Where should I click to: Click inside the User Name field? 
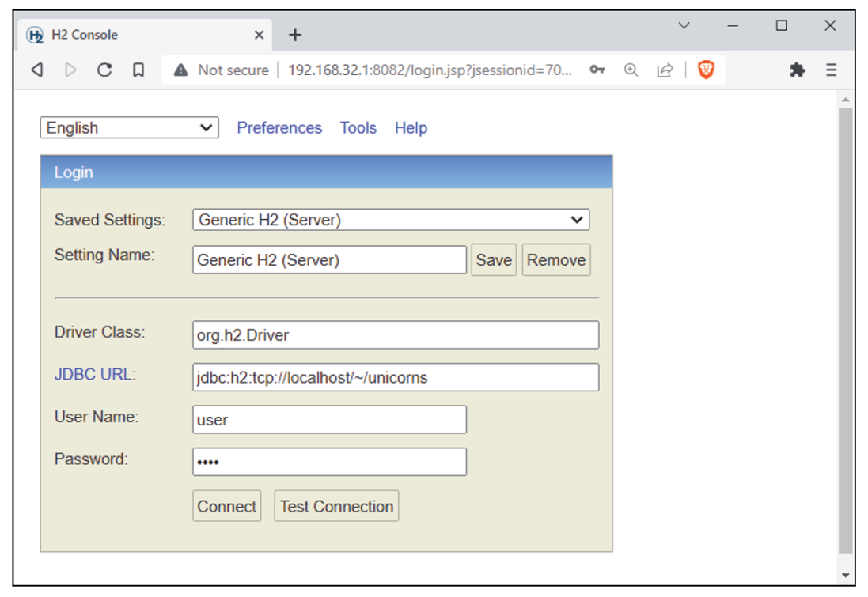[x=328, y=419]
